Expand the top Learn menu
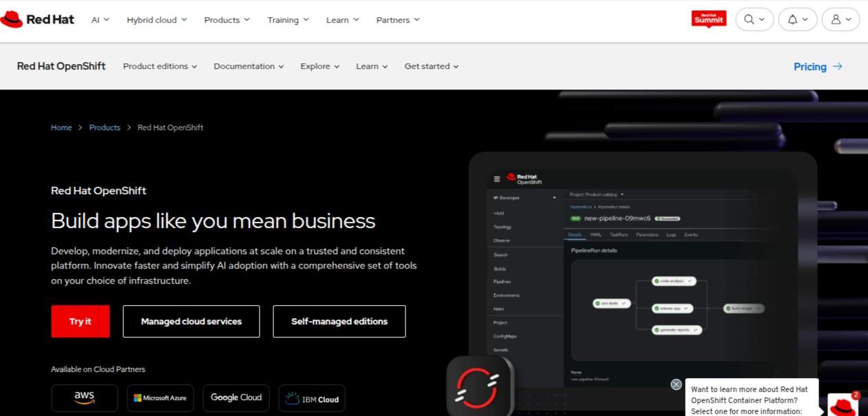 tap(343, 20)
